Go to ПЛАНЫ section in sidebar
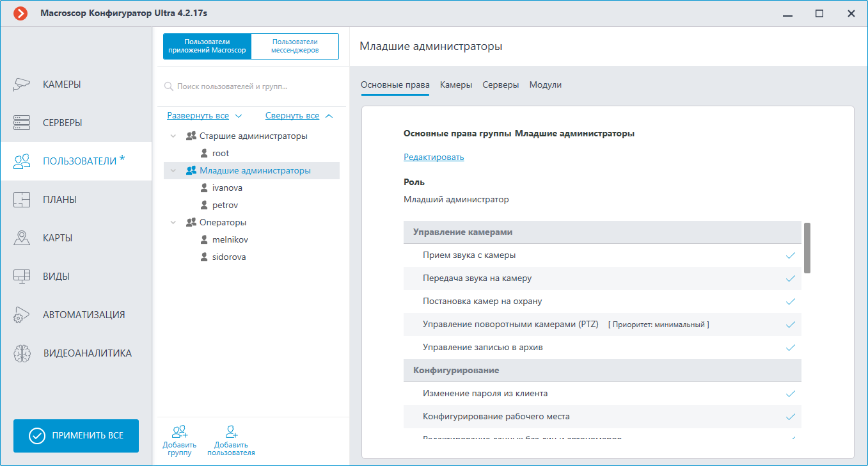 76,199
